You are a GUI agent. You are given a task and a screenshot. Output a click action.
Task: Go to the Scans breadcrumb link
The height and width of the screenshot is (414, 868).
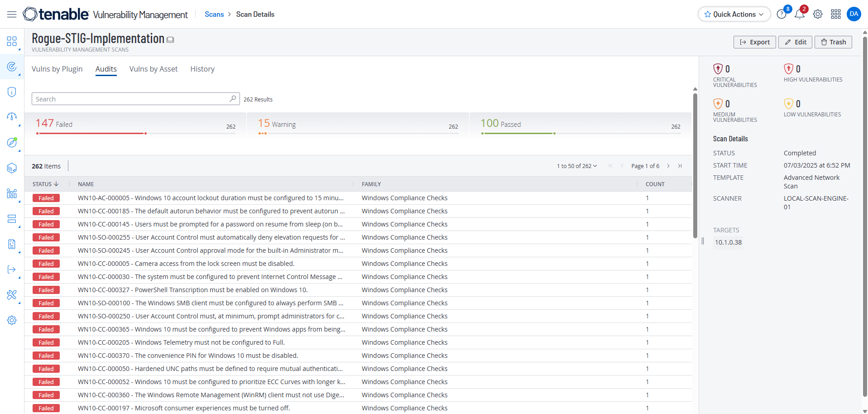214,14
